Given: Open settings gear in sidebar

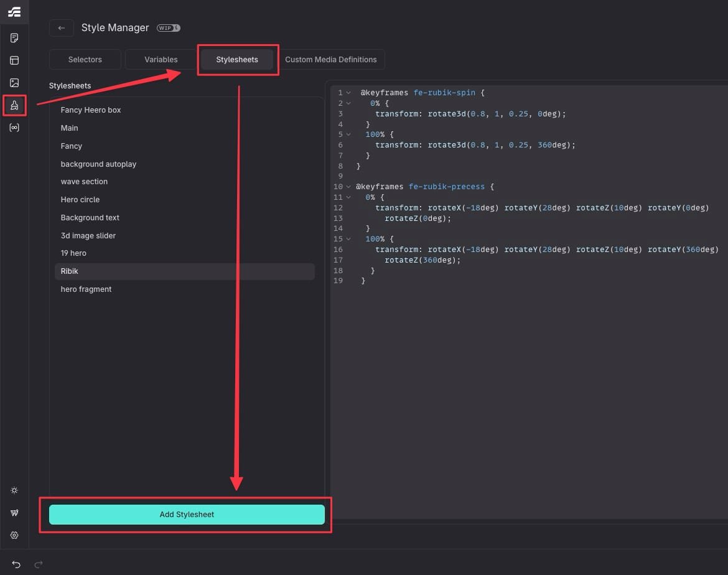Looking at the screenshot, I should [x=14, y=535].
